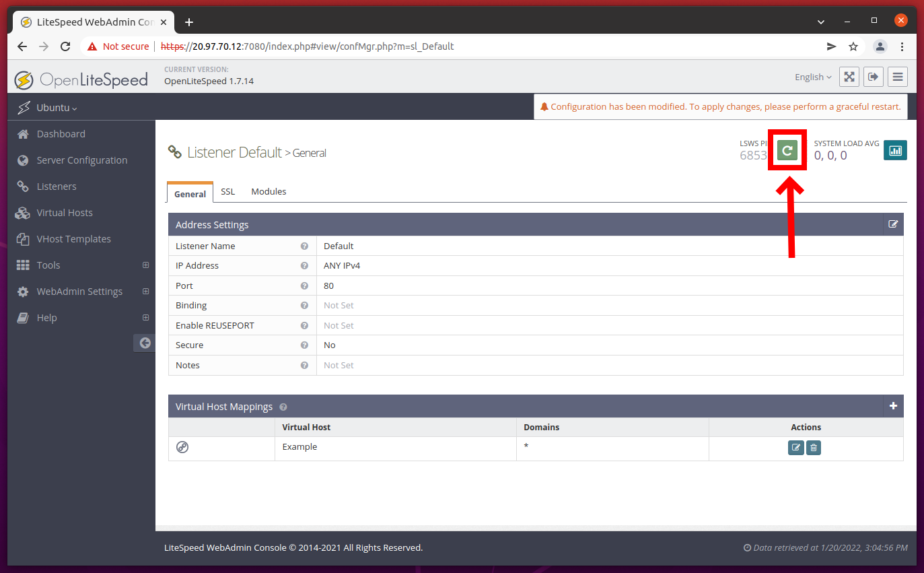Show help for Enable REUSEPORT
924x573 pixels.
point(304,326)
